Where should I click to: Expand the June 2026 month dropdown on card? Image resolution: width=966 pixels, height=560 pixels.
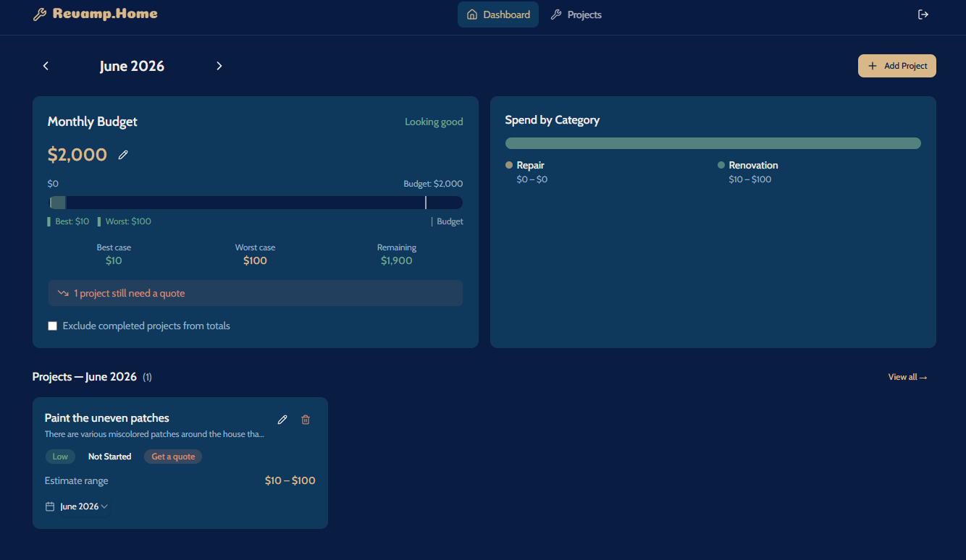[x=84, y=506]
